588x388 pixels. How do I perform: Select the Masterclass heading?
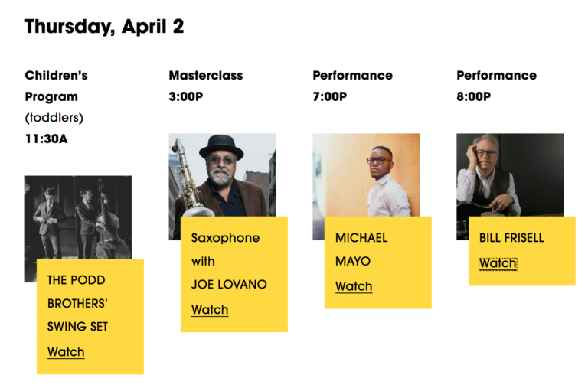[x=205, y=75]
